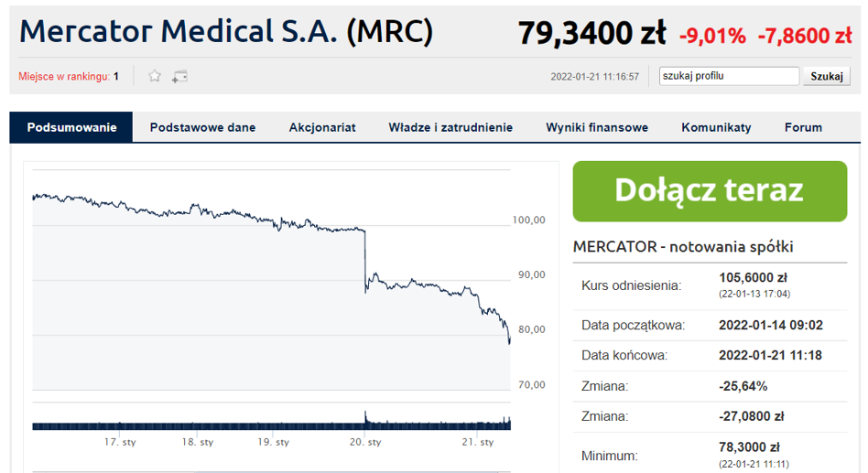Image resolution: width=868 pixels, height=473 pixels.
Task: Open the Akcjonariat tab
Action: (x=322, y=127)
